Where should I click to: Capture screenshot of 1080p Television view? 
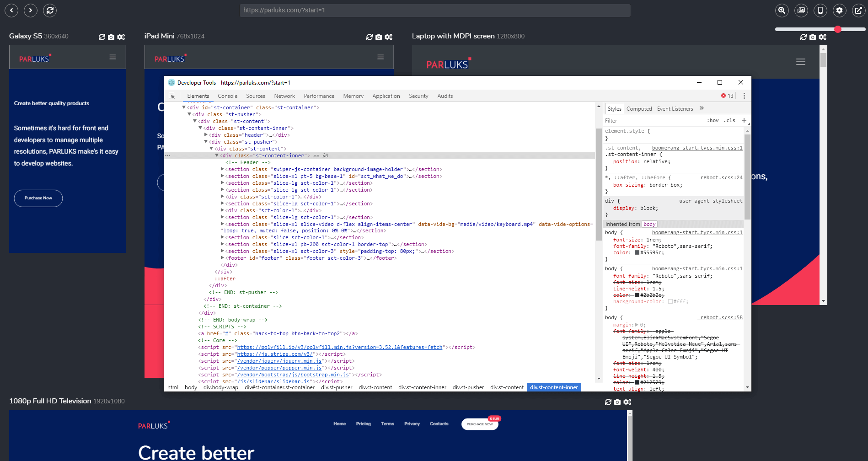[617, 402]
